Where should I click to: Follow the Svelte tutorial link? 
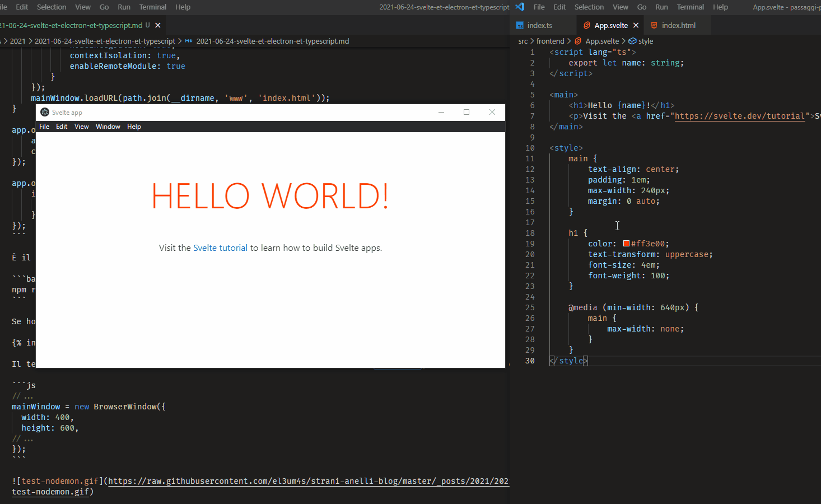point(220,248)
